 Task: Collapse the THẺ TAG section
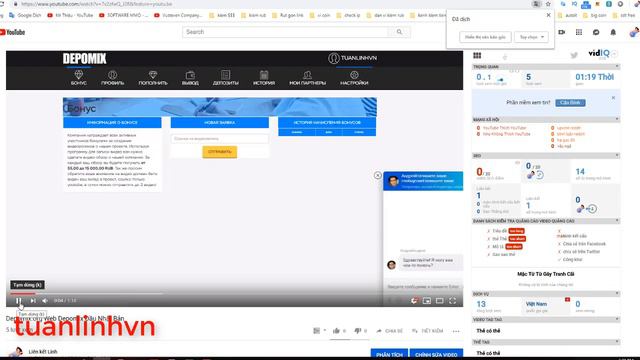coord(617,342)
